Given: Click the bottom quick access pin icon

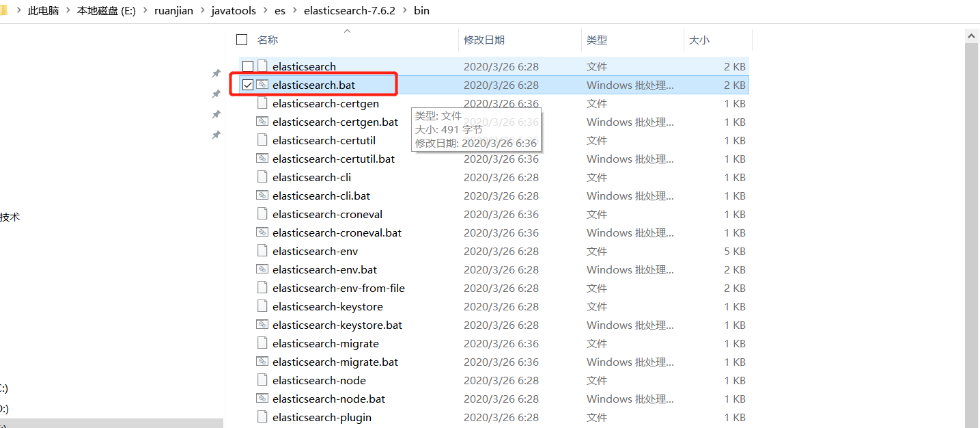Looking at the screenshot, I should click(x=216, y=135).
